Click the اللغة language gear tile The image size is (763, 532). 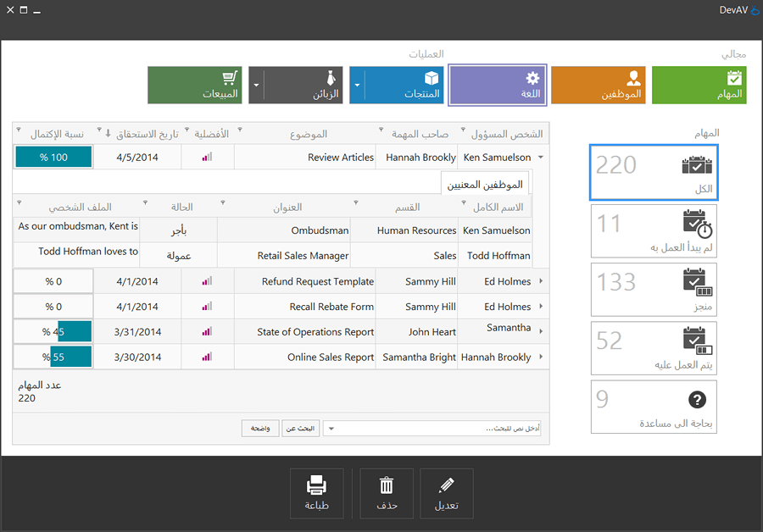(x=497, y=86)
